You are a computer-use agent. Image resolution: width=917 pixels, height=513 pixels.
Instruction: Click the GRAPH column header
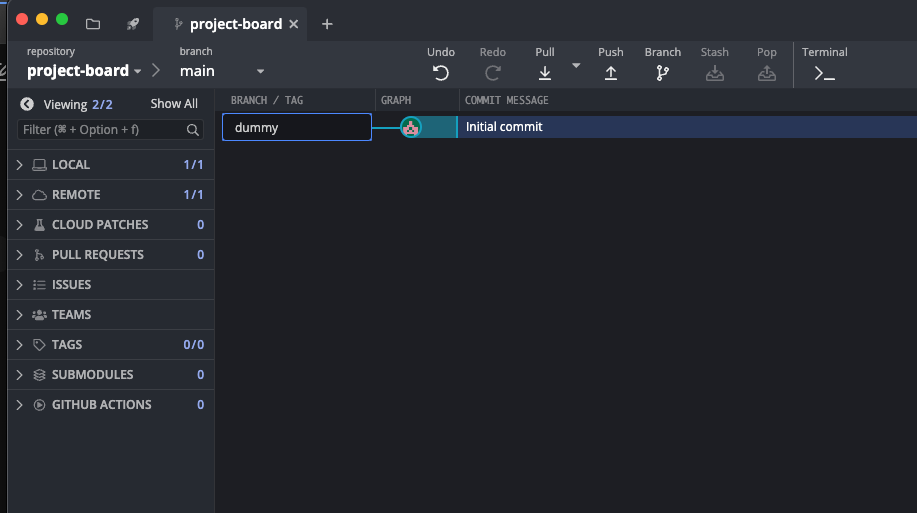(396, 100)
